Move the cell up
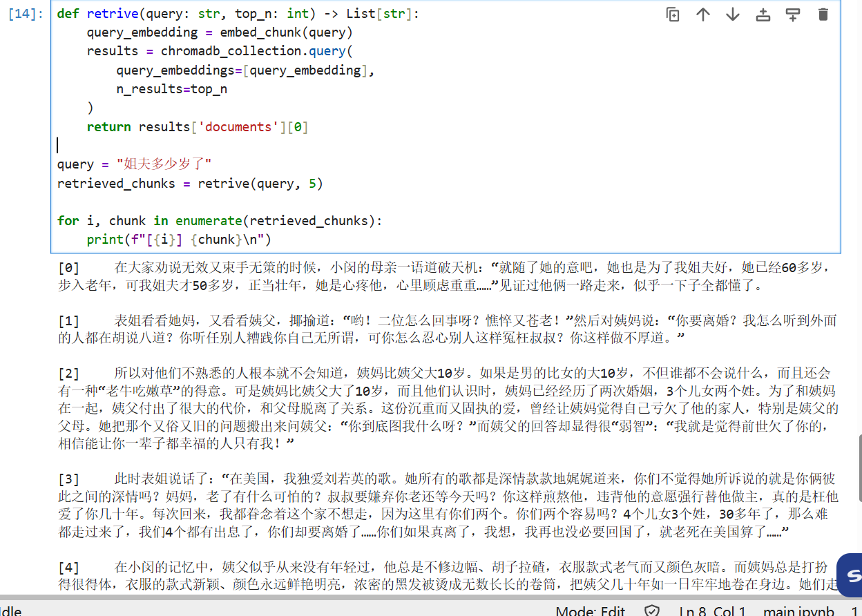This screenshot has height=616, width=862. 703,14
